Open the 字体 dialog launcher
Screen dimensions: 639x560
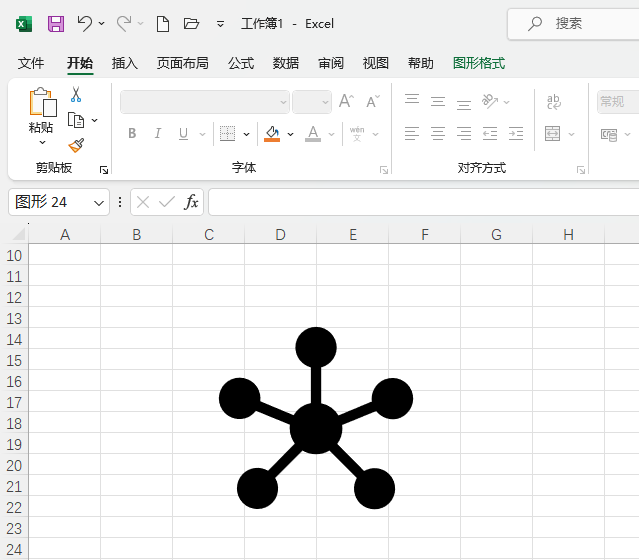[x=384, y=170]
